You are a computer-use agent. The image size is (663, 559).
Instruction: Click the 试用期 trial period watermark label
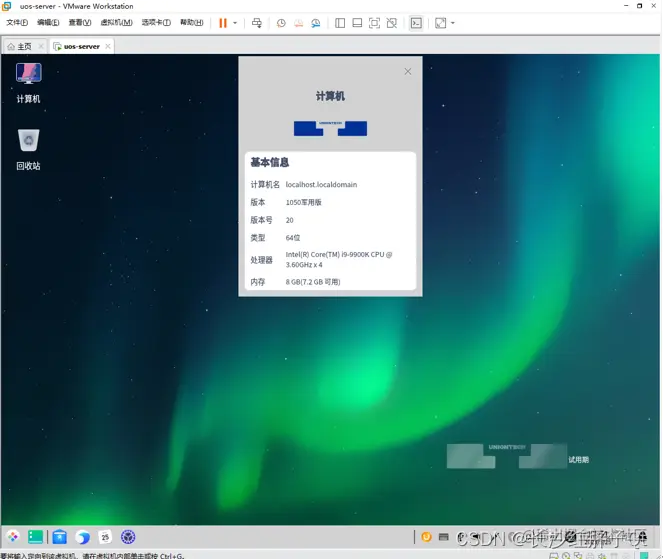[578, 460]
